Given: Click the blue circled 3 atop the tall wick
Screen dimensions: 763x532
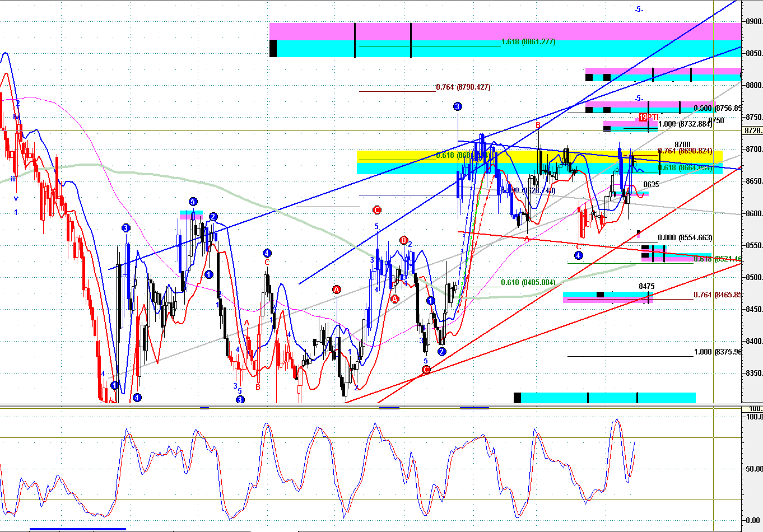Looking at the screenshot, I should [458, 106].
